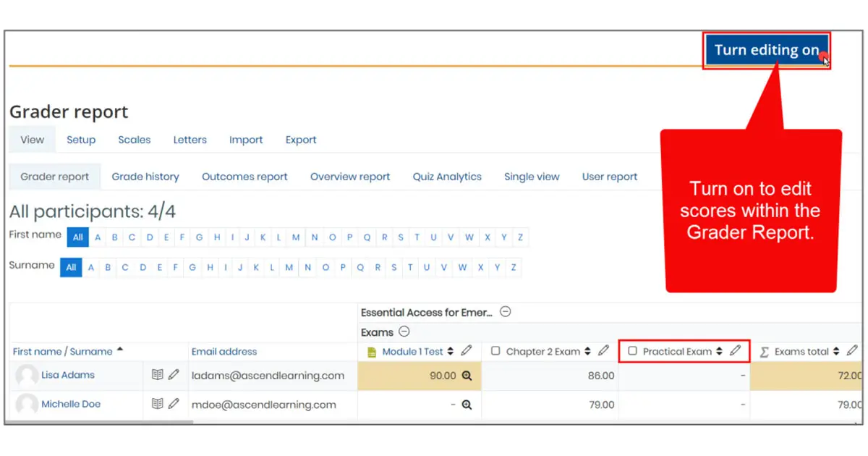Edit the Chapter 2 Exam column pencil icon

603,351
